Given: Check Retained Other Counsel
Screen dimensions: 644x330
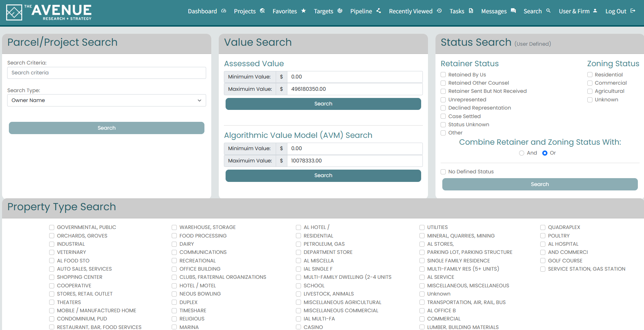Looking at the screenshot, I should click(x=443, y=83).
